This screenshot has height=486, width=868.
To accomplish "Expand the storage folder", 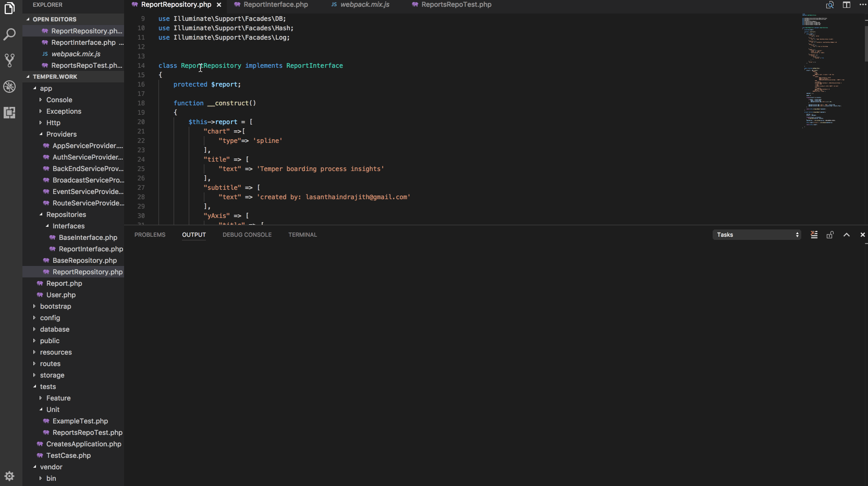I will tap(73, 375).
